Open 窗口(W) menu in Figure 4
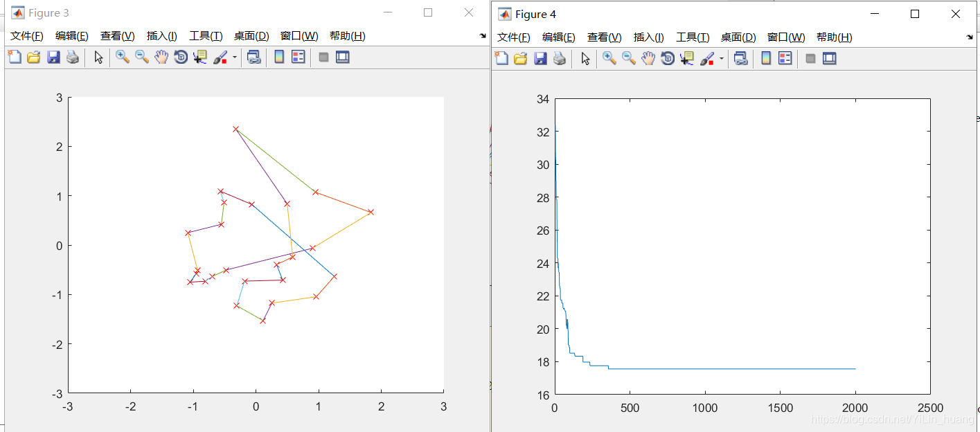 (x=786, y=37)
